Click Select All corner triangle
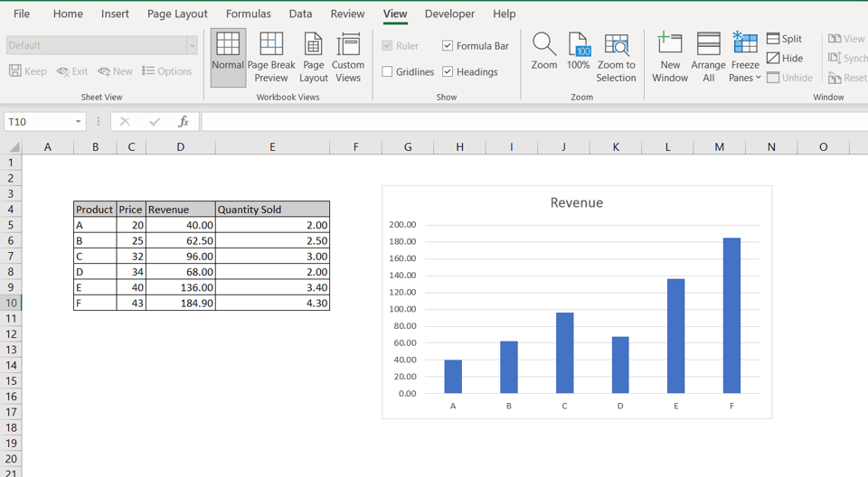 14,147
